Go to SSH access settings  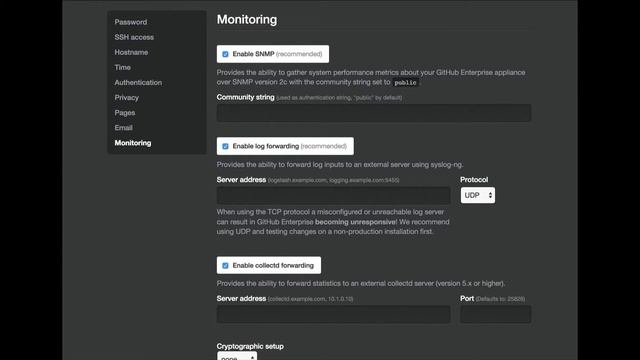click(x=134, y=37)
